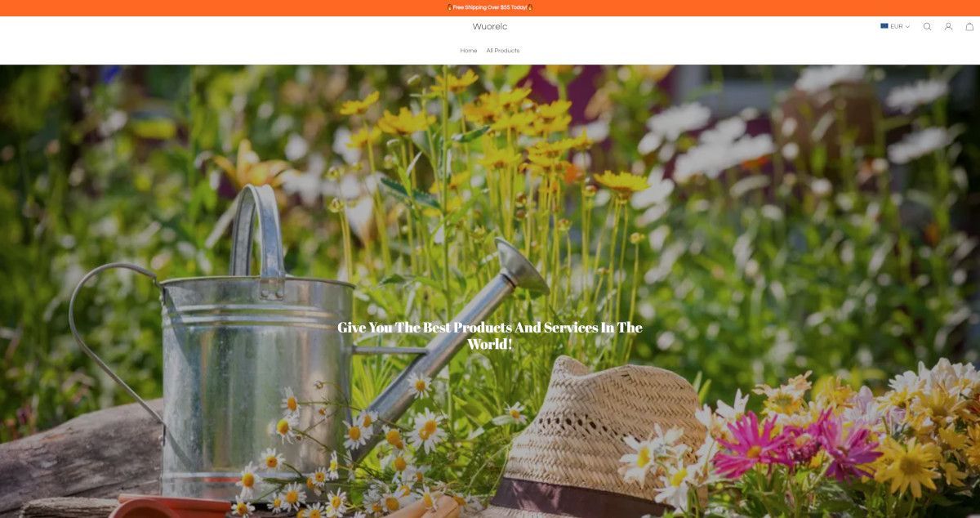Click the hero headline Give You The Best Products
The image size is (980, 518).
pos(490,335)
